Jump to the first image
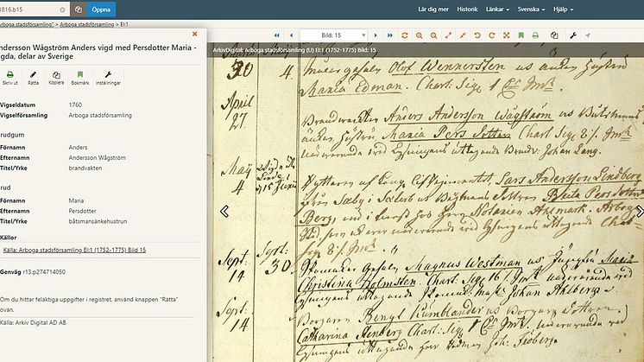The width and height of the screenshot is (644, 362). click(x=277, y=35)
